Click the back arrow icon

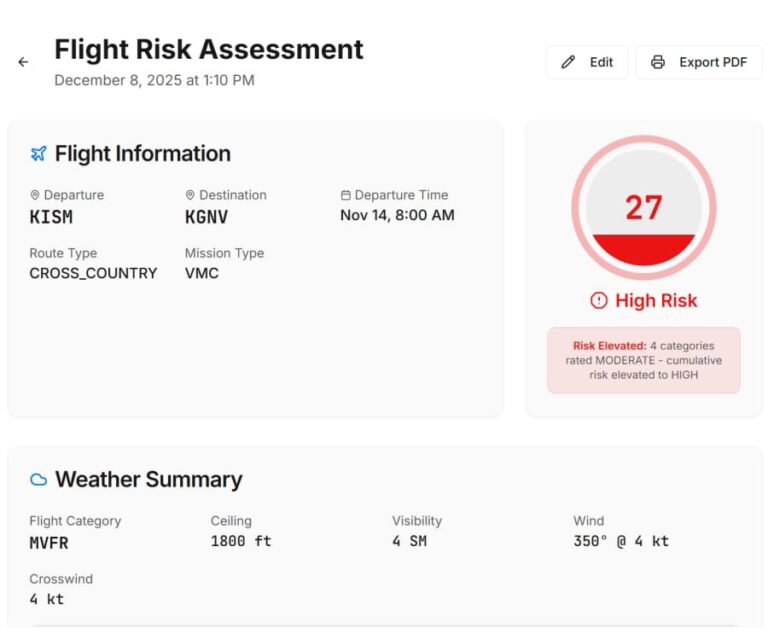pos(23,62)
